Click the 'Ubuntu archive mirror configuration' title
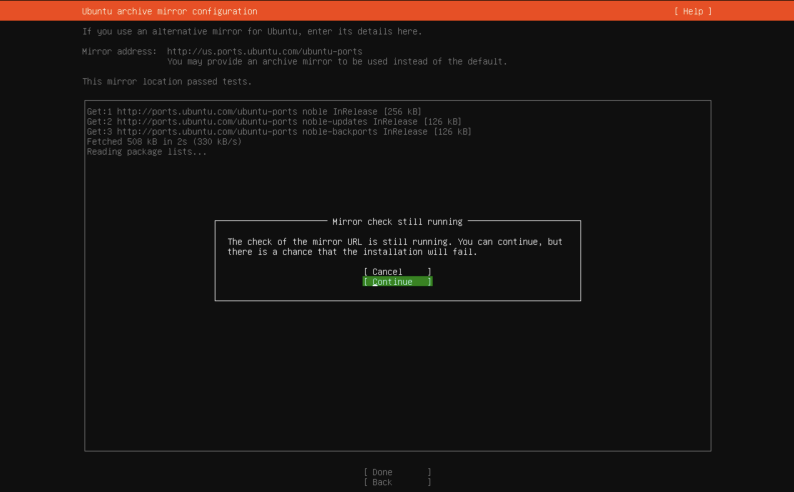794x492 pixels. [169, 11]
